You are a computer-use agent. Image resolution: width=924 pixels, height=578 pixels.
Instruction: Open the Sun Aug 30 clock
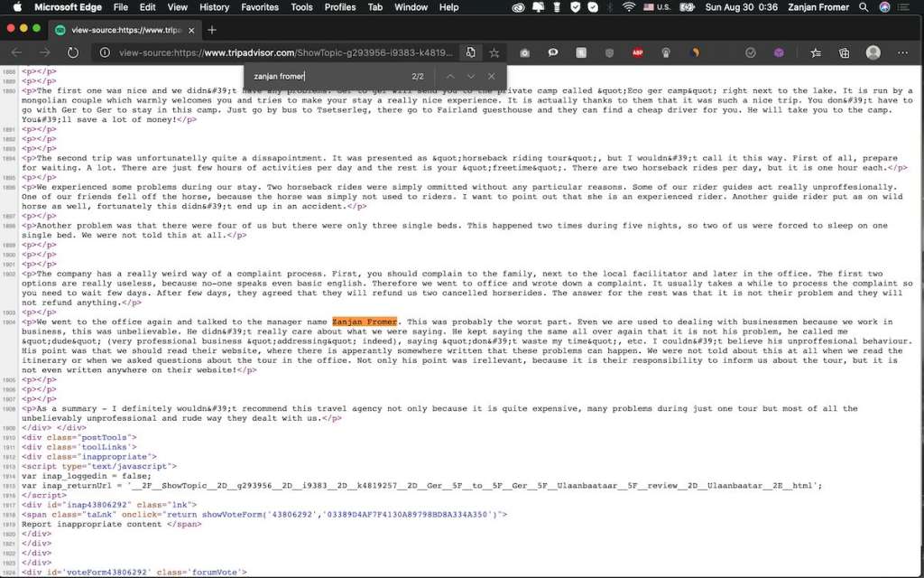pyautogui.click(x=742, y=7)
